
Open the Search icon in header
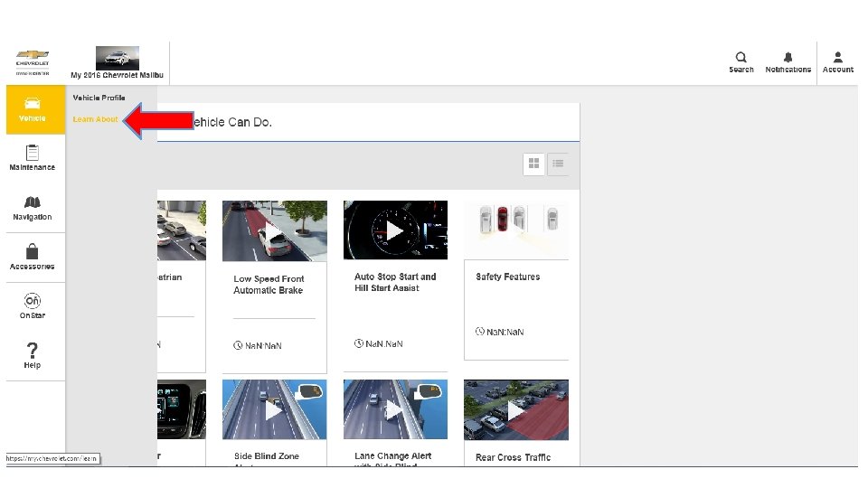(x=741, y=57)
